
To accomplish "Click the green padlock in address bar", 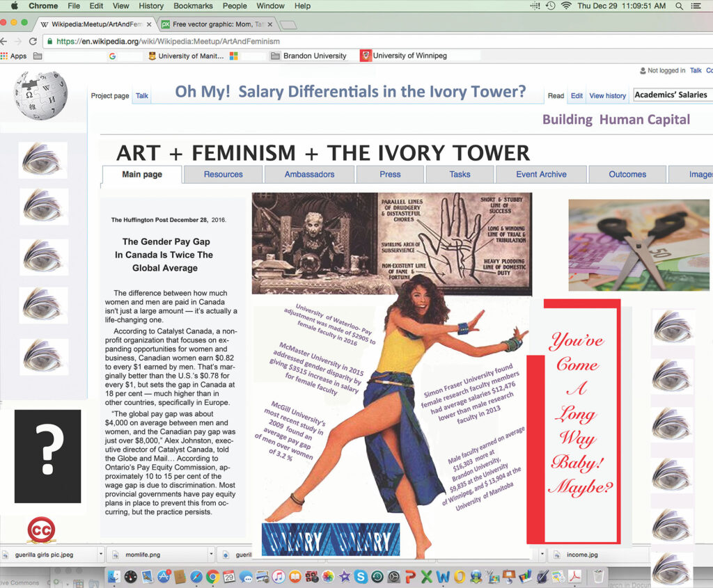I will coord(49,41).
